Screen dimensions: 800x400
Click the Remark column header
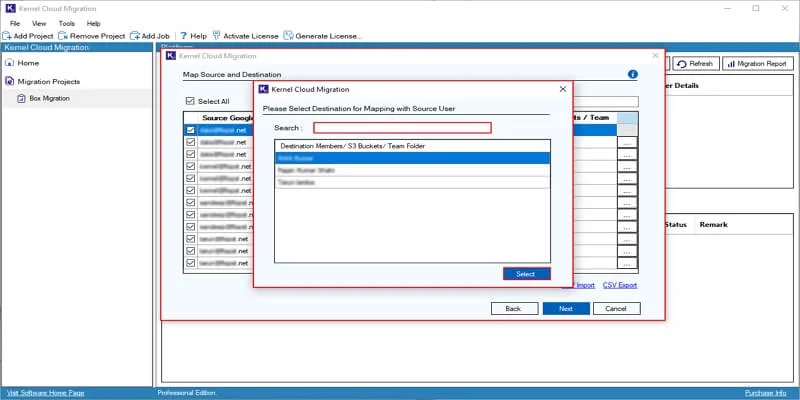pyautogui.click(x=713, y=224)
